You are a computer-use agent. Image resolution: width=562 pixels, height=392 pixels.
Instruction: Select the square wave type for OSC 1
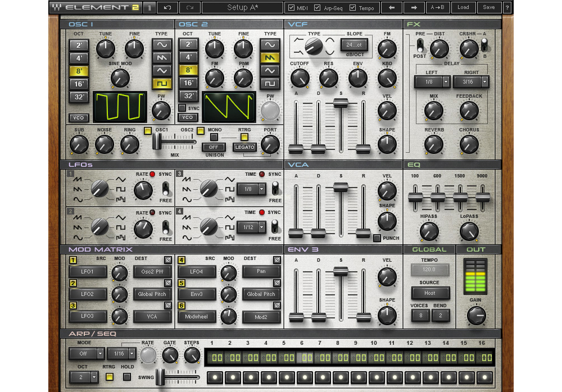click(162, 83)
